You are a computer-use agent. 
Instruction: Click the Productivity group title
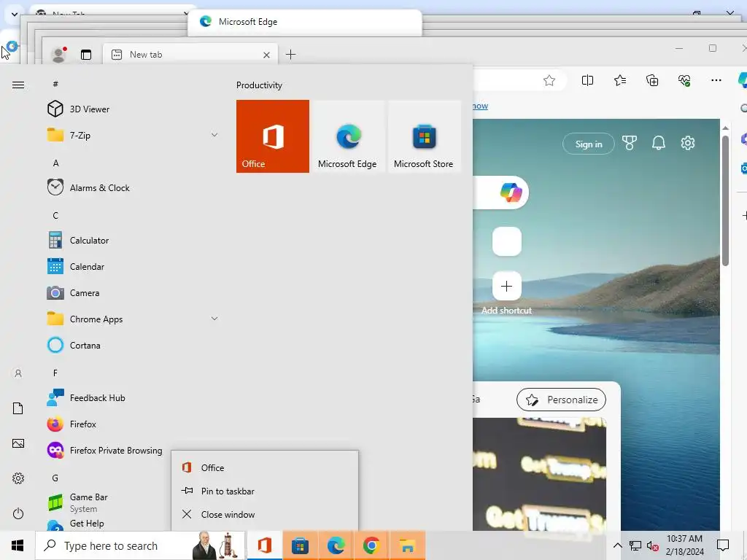pos(259,85)
